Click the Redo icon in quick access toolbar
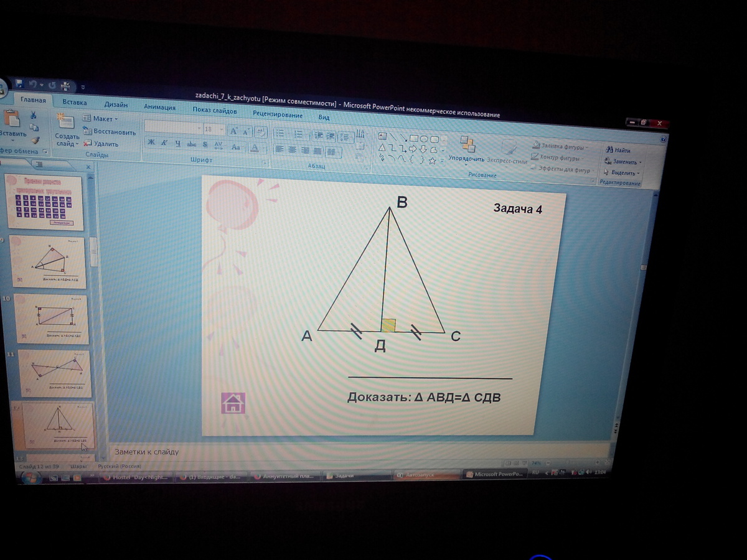747x560 pixels. tap(52, 85)
